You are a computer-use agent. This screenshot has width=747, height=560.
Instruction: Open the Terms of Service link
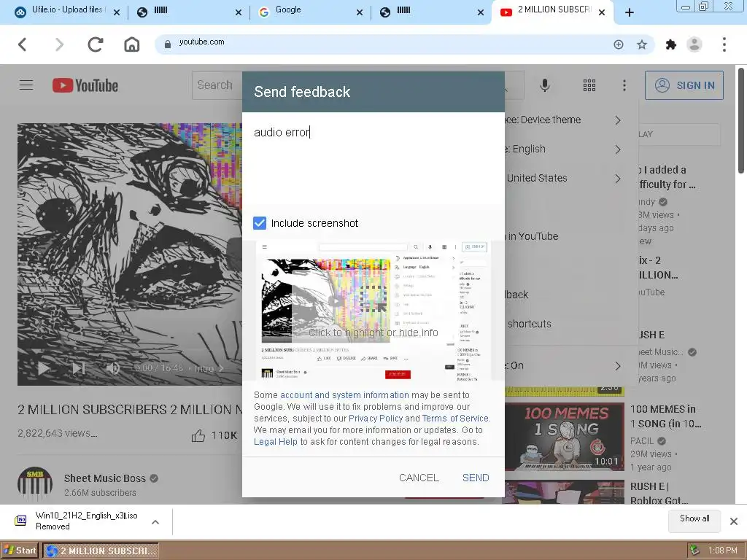tap(455, 418)
